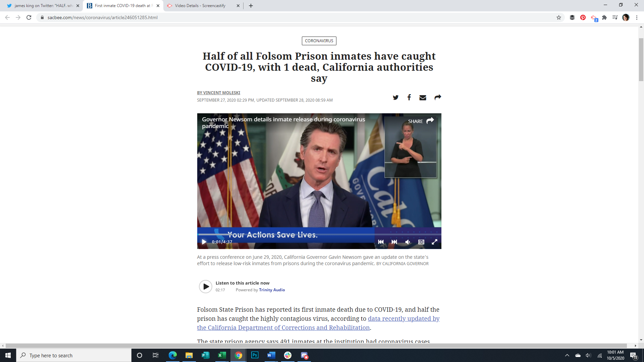Image resolution: width=644 pixels, height=362 pixels.
Task: Toggle closed captions on video
Action: pos(421,242)
